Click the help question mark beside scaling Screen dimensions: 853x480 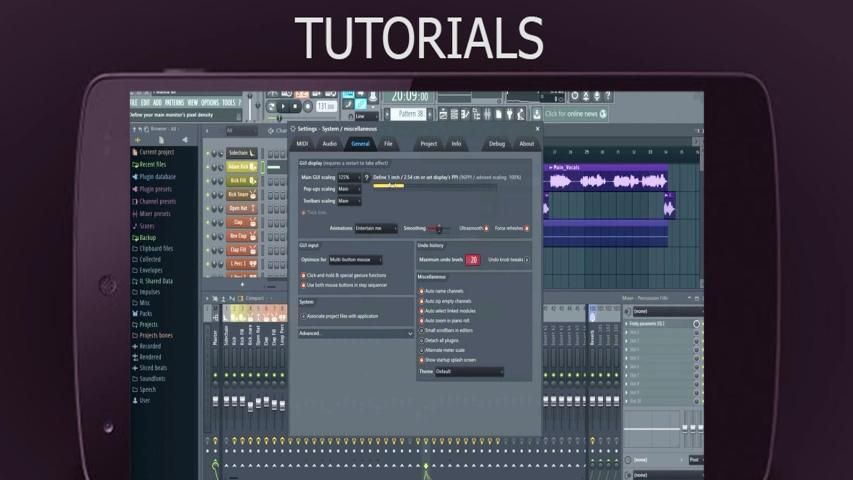coord(367,177)
